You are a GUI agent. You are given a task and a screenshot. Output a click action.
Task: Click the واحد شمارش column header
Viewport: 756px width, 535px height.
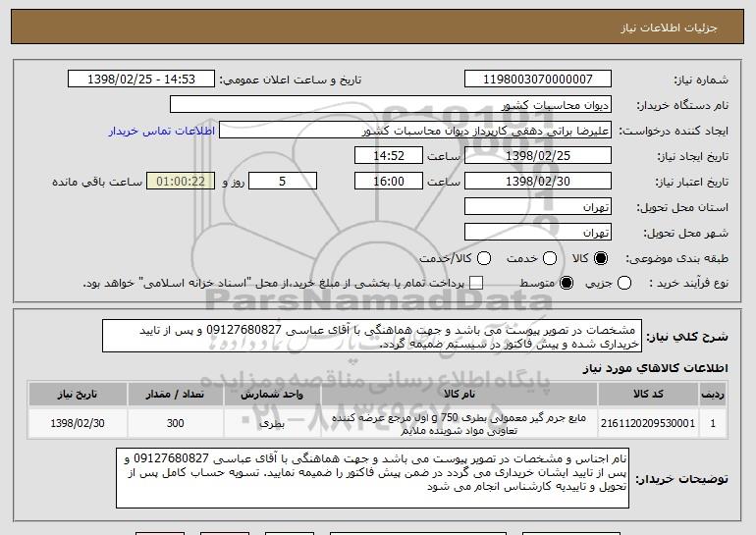pyautogui.click(x=272, y=395)
